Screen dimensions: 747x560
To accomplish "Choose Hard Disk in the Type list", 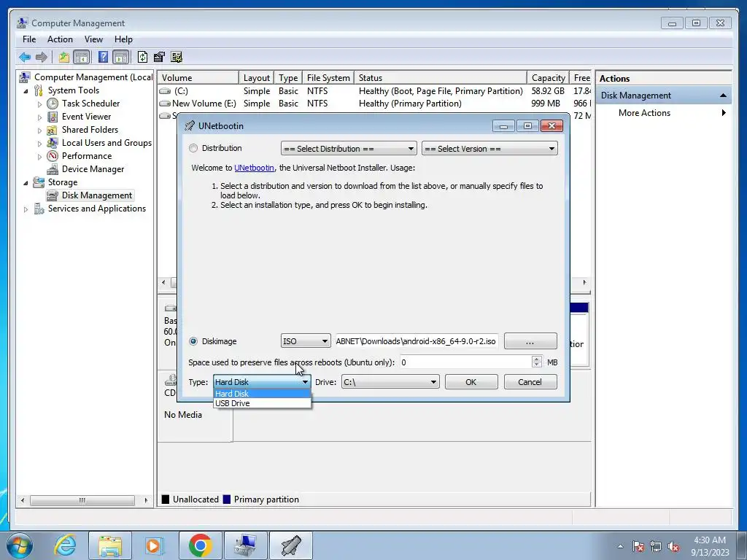I will pos(262,393).
